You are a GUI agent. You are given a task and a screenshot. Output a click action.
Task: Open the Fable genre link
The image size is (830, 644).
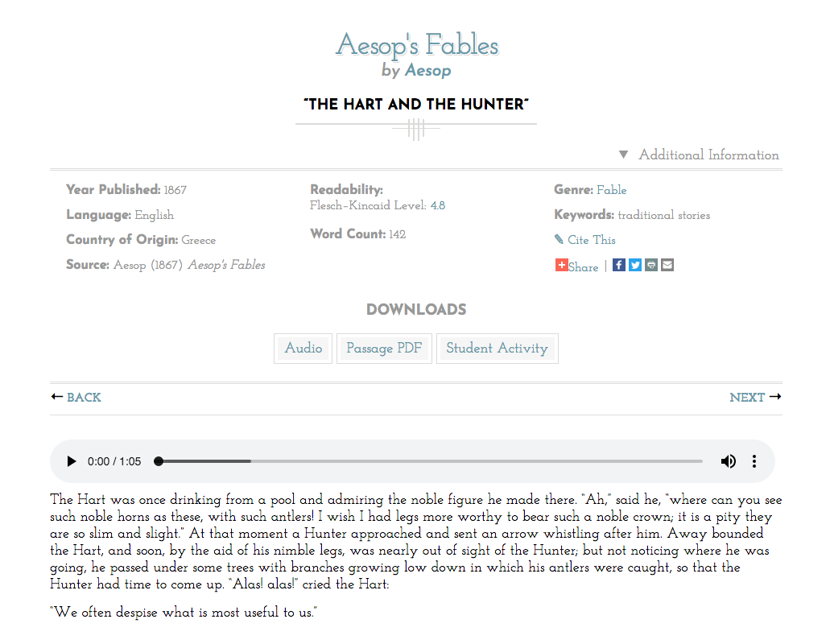pos(611,190)
